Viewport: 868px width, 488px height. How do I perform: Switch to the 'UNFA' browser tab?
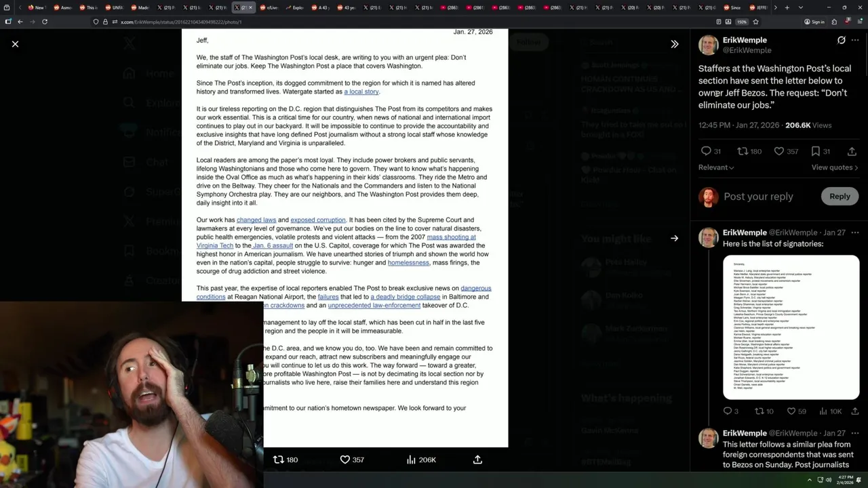tap(114, 7)
